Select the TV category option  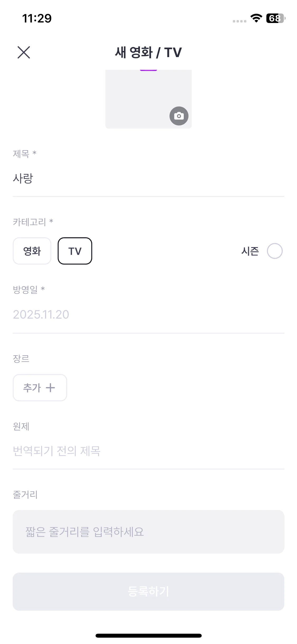coord(75,251)
